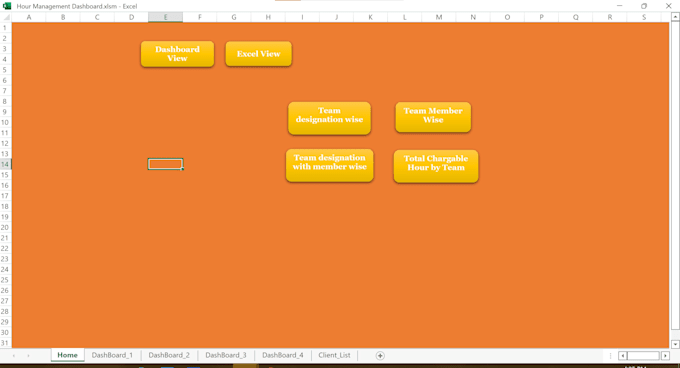The height and width of the screenshot is (368, 680).
Task: Select column E header
Action: pos(166,17)
